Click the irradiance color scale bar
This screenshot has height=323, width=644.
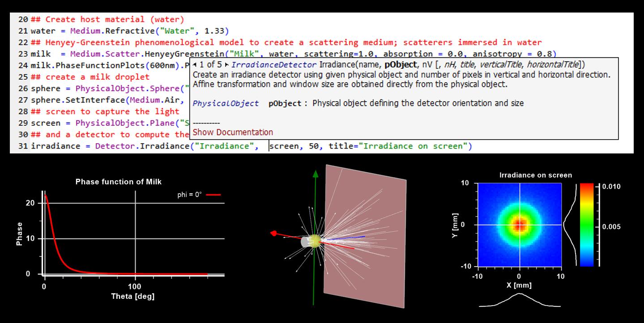pos(586,225)
